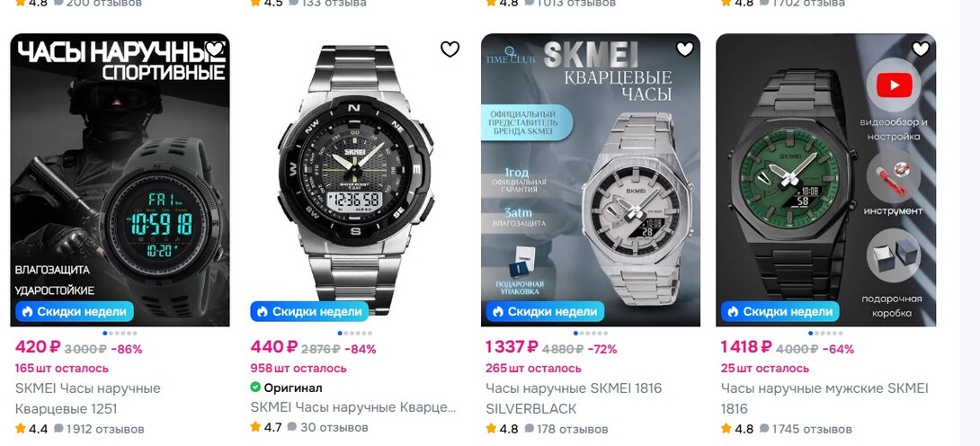980x446 pixels.
Task: Open the green dial SKMEI watch image
Action: [825, 180]
